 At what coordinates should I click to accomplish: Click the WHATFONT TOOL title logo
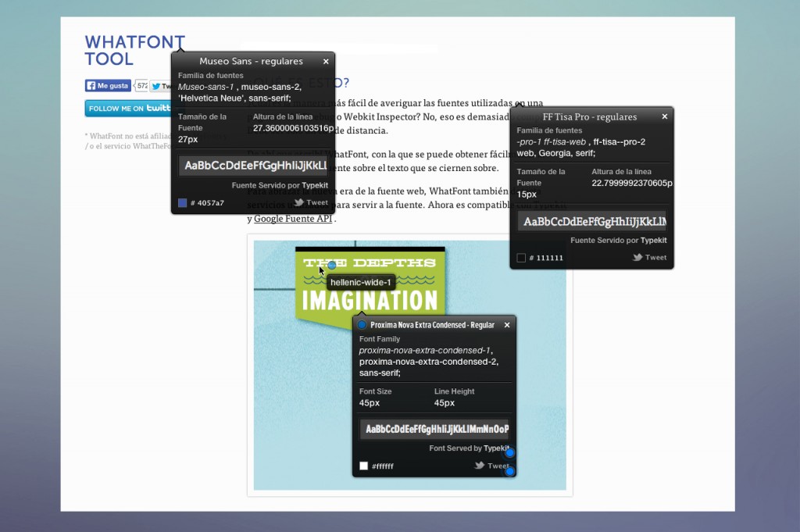click(x=134, y=51)
